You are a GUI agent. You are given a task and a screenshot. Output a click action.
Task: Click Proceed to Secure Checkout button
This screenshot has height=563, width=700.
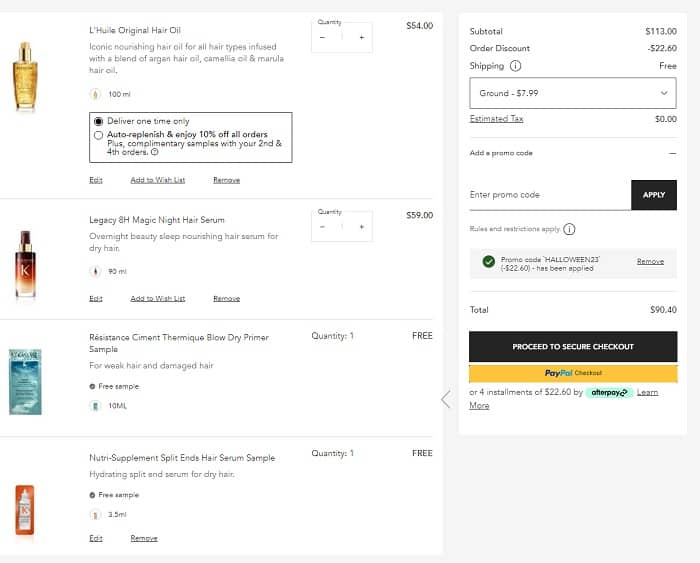[x=573, y=346]
